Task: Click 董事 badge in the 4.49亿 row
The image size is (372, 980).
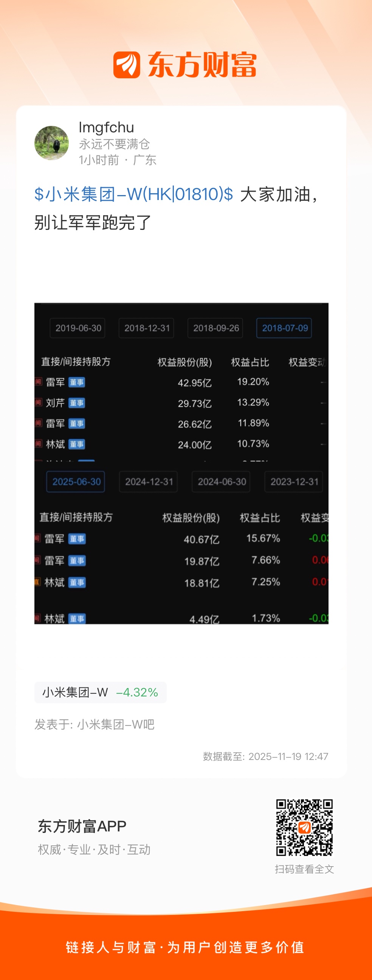Action: (77, 619)
